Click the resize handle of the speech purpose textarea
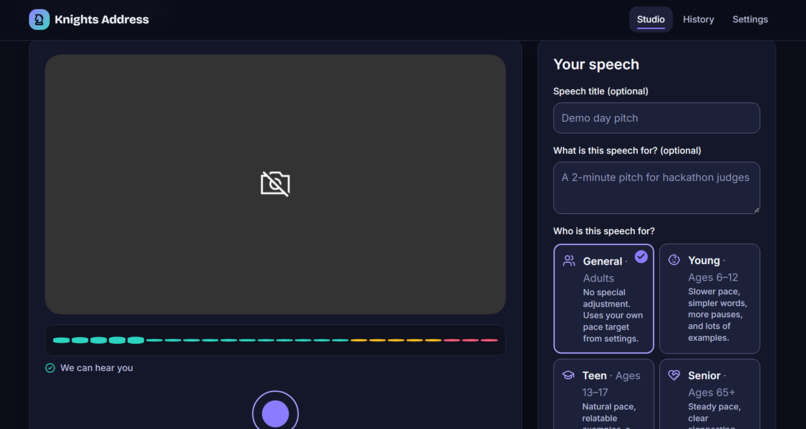Viewport: 806px width, 429px height. pyautogui.click(x=756, y=209)
